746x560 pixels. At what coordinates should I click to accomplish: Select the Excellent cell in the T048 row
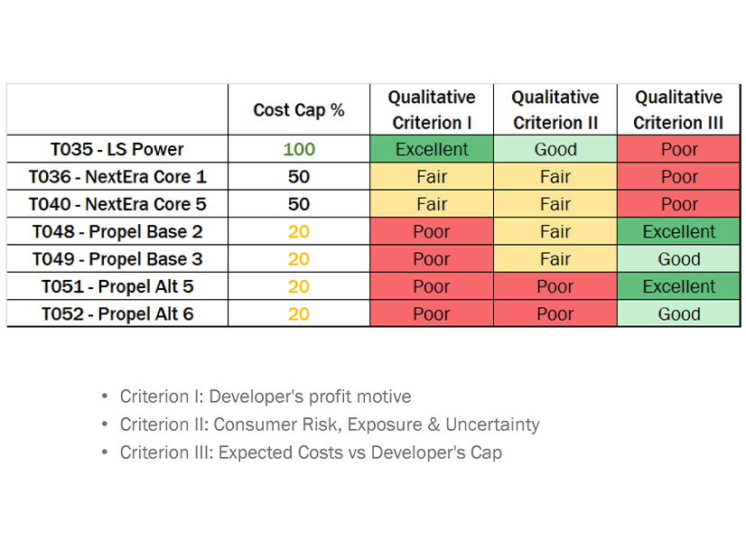[679, 232]
